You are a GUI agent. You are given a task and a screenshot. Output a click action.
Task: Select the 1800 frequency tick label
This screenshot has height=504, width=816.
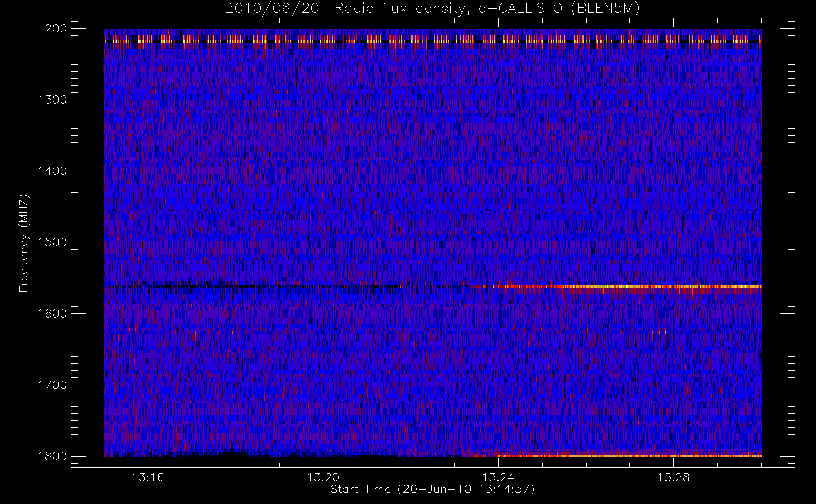[52, 456]
